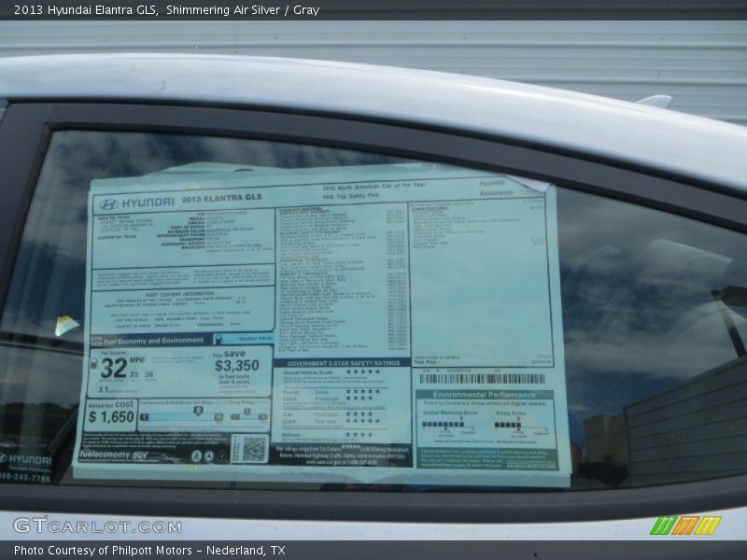Click the Global Warming Score bar
The image size is (747, 560).
click(443, 425)
